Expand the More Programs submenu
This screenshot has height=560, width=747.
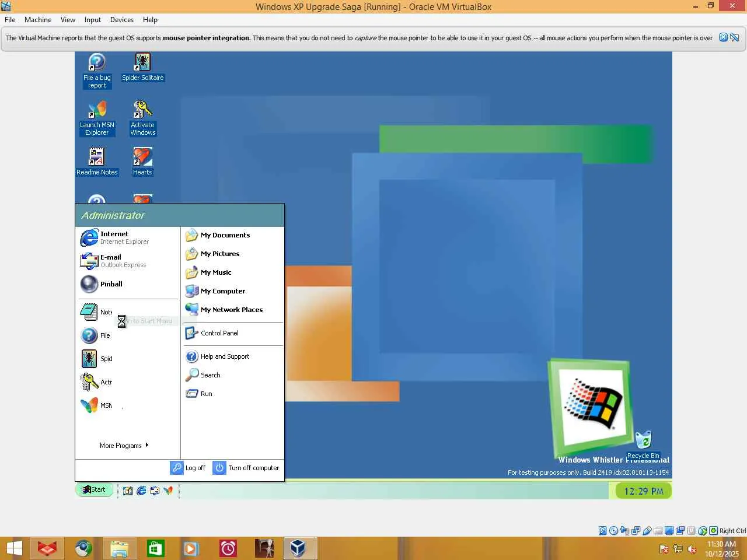[124, 446]
